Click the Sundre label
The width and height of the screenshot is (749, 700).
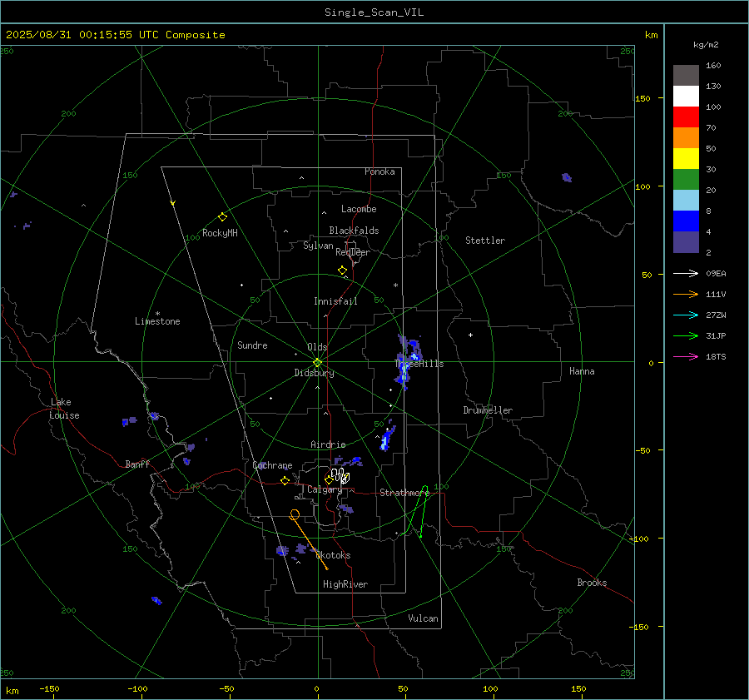(252, 345)
